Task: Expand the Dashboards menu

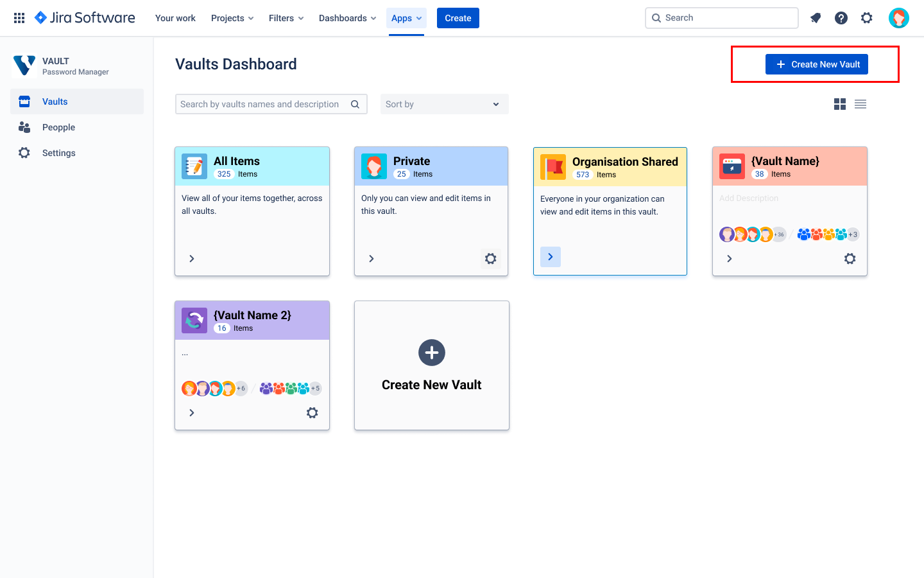Action: point(347,17)
